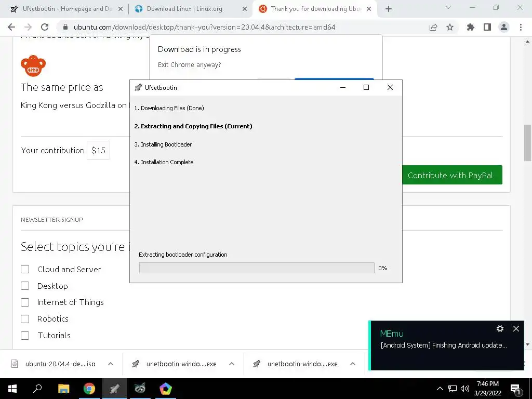Check the Desktop topic checkbox
The image size is (532, 399).
(x=25, y=286)
